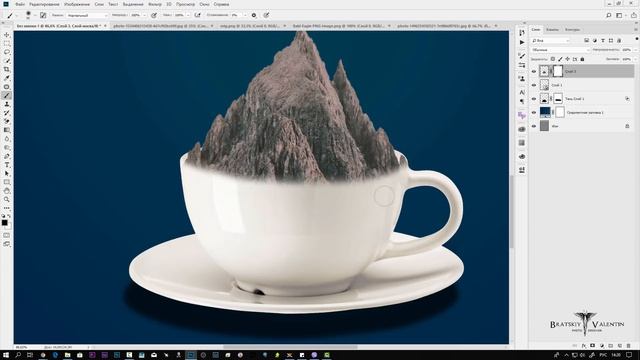Toggle Quick Mask mode icon
This screenshot has height=360, width=640.
pyautogui.click(x=7, y=236)
